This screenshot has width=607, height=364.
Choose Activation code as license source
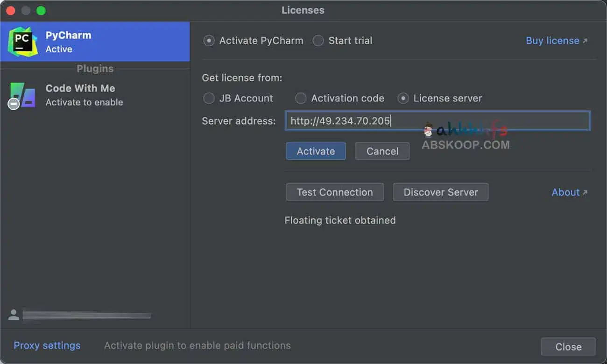point(301,98)
